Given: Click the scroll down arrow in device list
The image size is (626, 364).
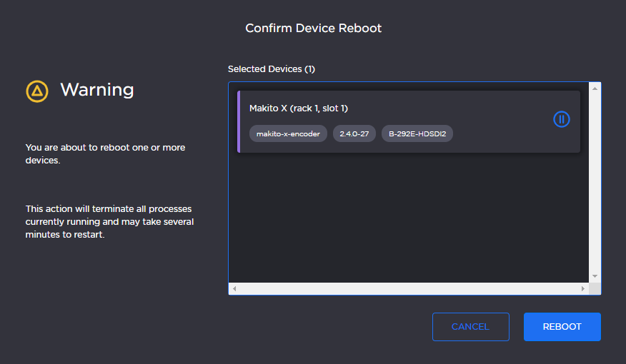Looking at the screenshot, I should 595,276.
